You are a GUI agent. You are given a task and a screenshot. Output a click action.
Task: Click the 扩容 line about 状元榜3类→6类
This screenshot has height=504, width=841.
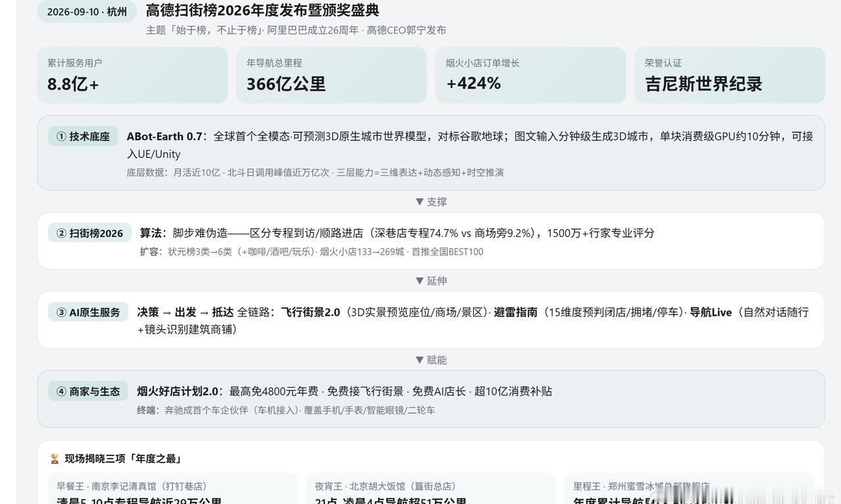click(x=311, y=251)
